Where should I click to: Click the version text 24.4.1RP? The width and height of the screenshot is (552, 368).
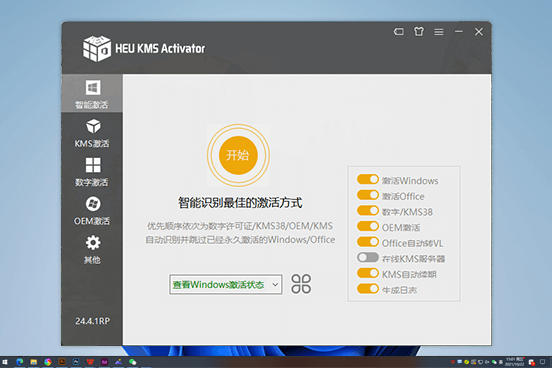92,321
